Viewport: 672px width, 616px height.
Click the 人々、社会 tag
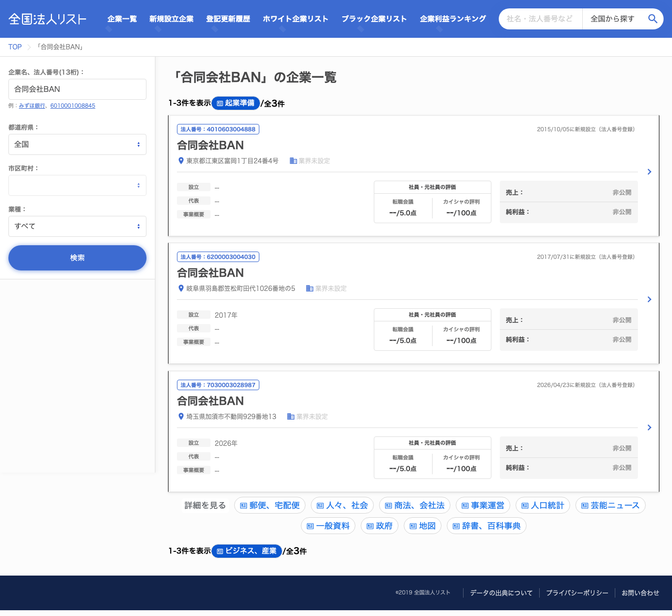tap(342, 505)
